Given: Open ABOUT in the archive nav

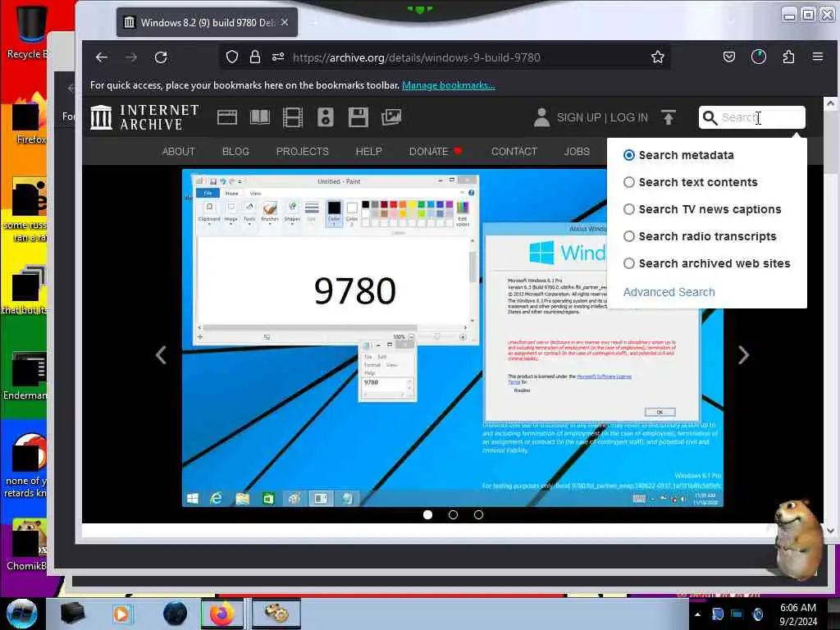Looking at the screenshot, I should (178, 152).
